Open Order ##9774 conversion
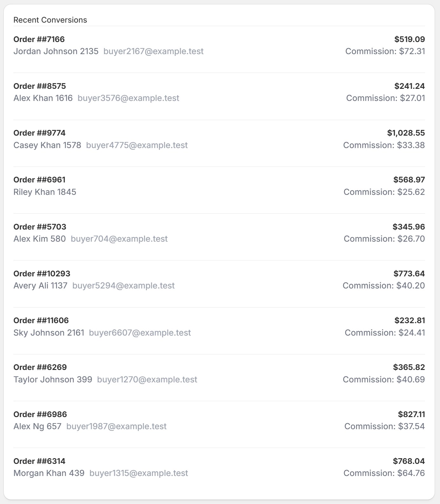 39,133
